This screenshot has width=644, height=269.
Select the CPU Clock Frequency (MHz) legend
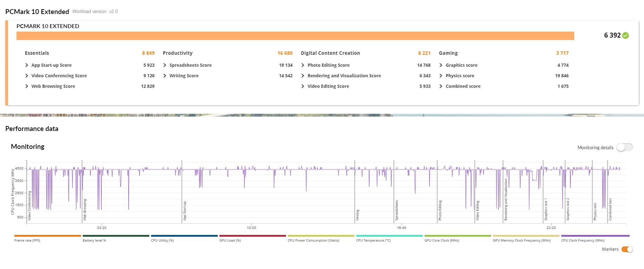click(595, 238)
